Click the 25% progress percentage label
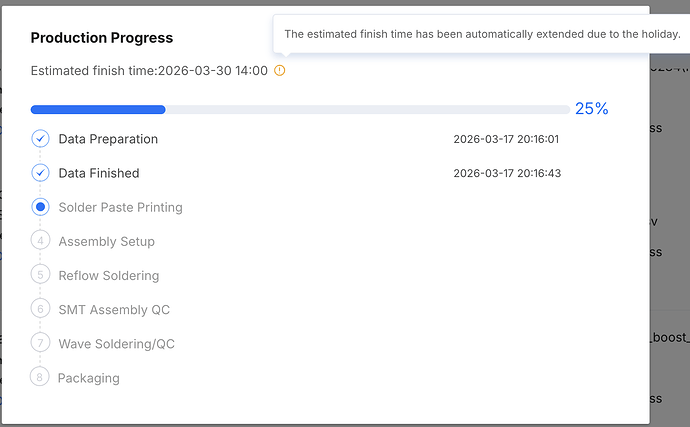The height and width of the screenshot is (427, 690). (591, 109)
